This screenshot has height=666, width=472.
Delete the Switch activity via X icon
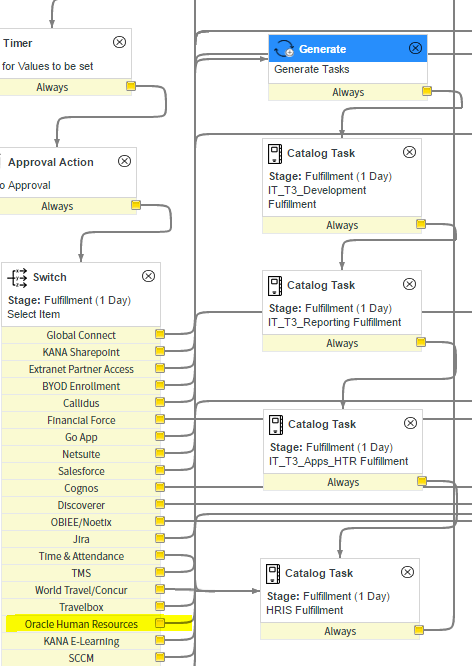click(148, 277)
